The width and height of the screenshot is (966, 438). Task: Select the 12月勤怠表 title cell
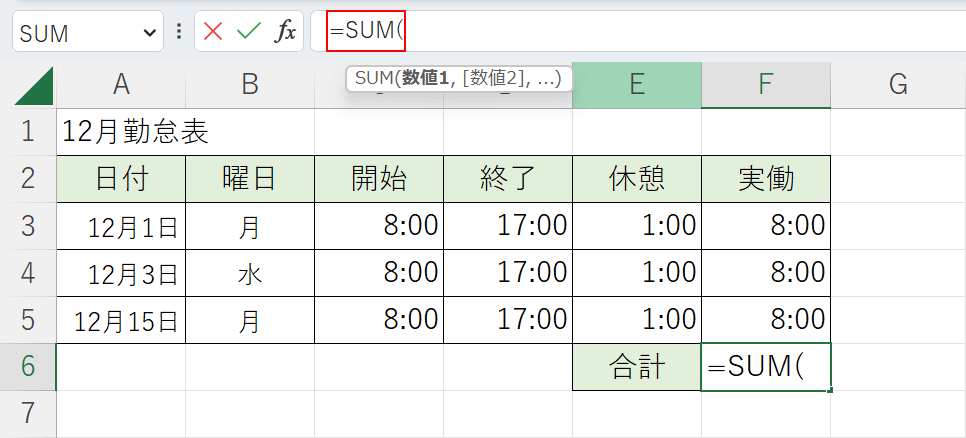click(x=121, y=131)
